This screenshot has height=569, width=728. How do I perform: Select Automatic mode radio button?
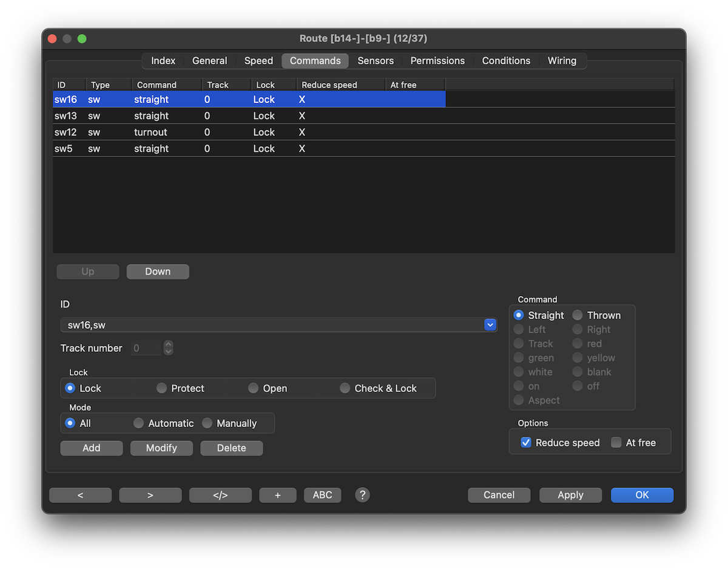point(139,423)
